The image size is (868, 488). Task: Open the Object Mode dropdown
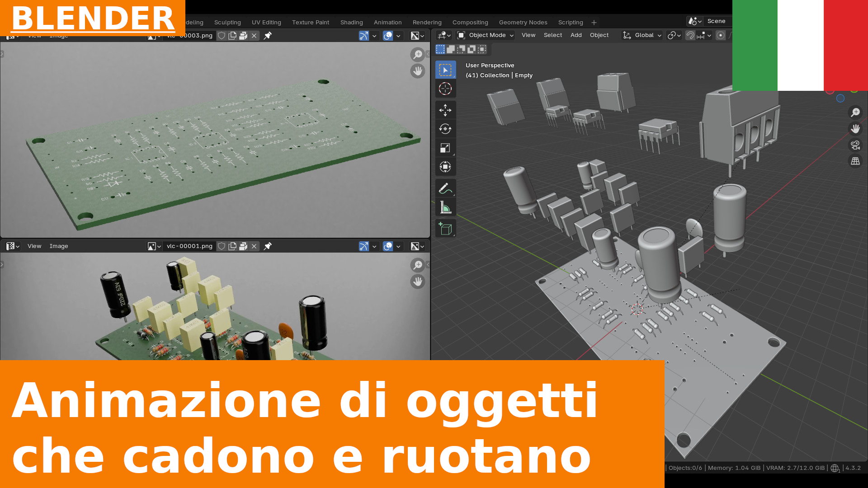(485, 35)
